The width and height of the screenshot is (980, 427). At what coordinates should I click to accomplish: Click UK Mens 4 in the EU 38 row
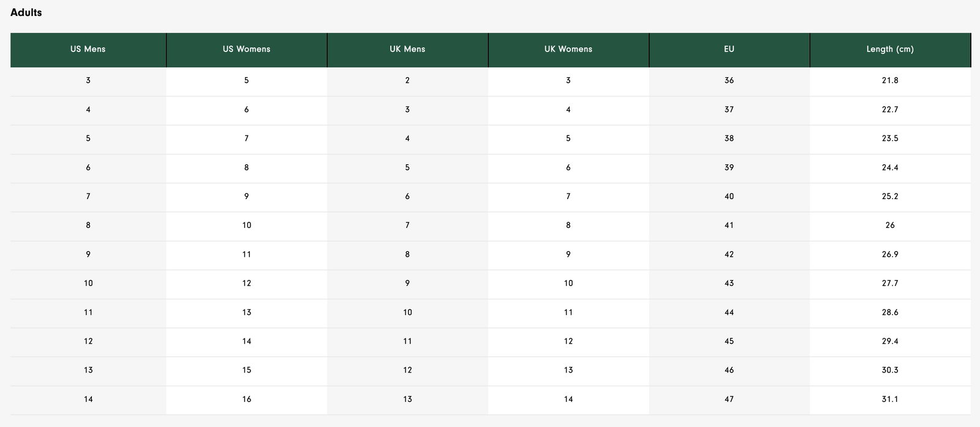[407, 138]
